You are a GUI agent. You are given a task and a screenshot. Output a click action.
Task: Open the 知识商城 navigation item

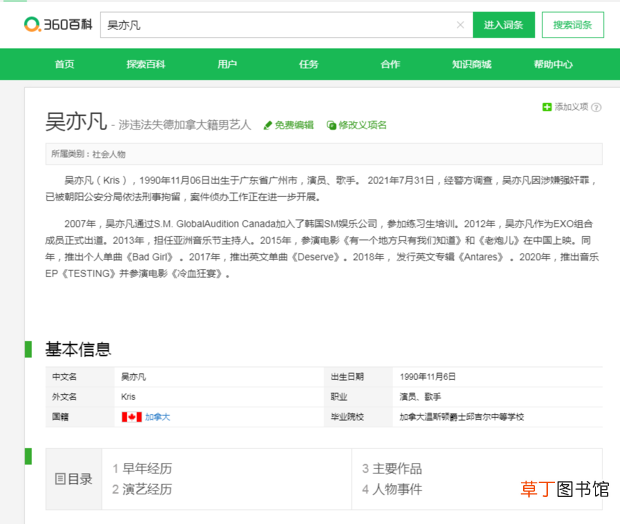click(x=472, y=64)
